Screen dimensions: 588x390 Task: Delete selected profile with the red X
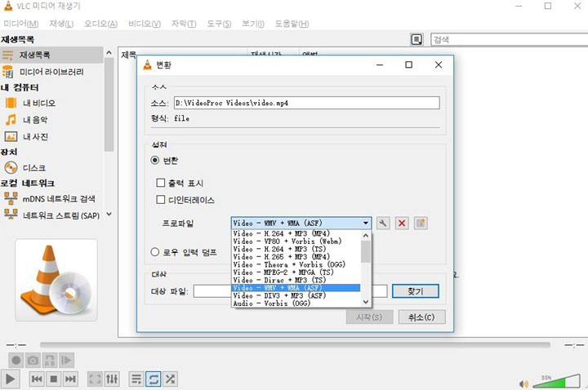click(x=402, y=224)
